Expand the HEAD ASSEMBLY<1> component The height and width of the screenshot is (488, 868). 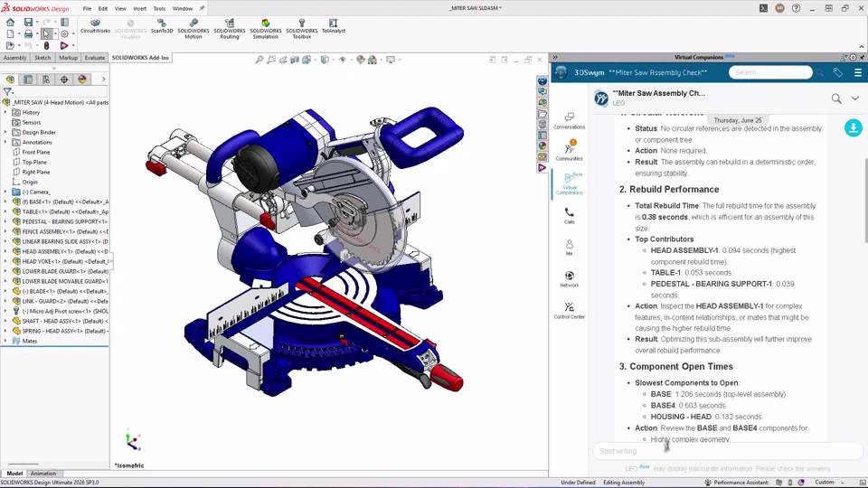coord(5,251)
